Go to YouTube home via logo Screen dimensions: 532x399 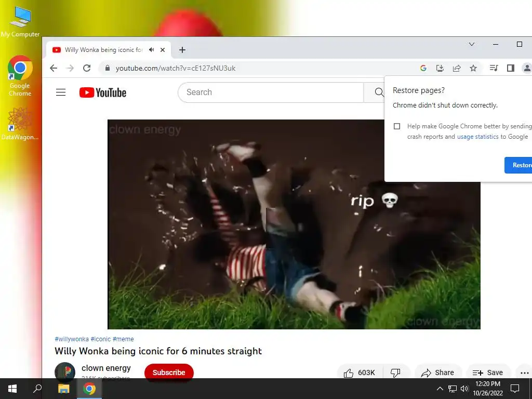(x=103, y=92)
